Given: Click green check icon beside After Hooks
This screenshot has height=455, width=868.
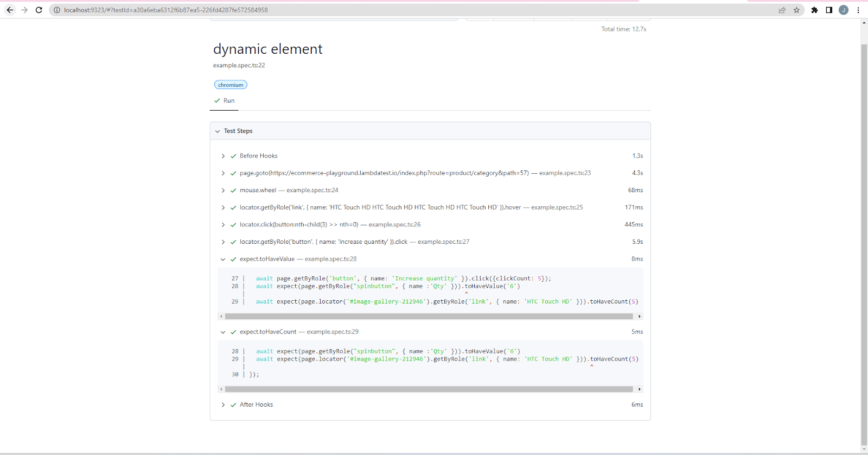Looking at the screenshot, I should (x=233, y=405).
